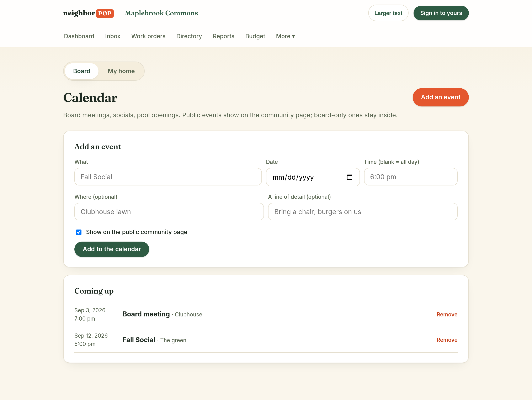Click the Sep 12, 2026 date text
Viewport: 532px width, 400px height.
91,336
